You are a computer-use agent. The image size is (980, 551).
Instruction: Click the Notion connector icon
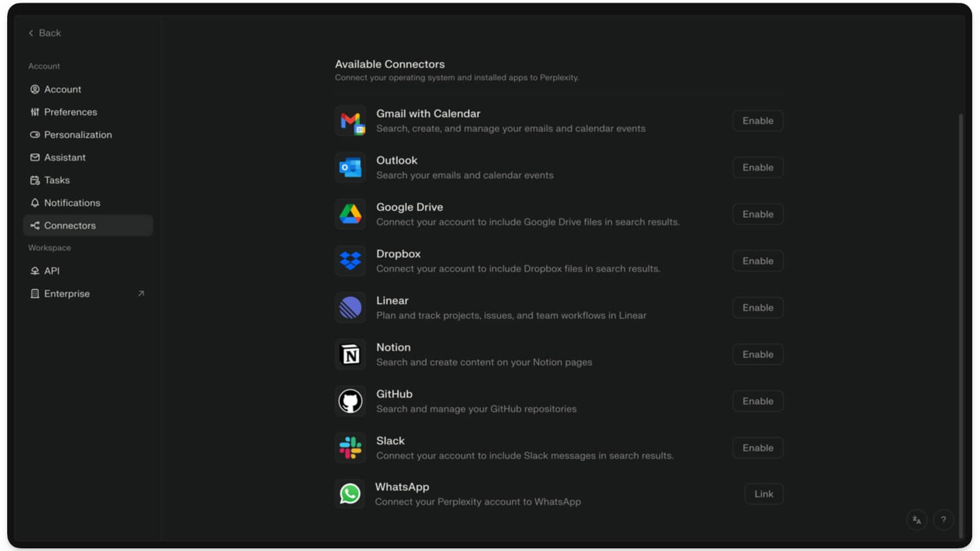pos(351,354)
